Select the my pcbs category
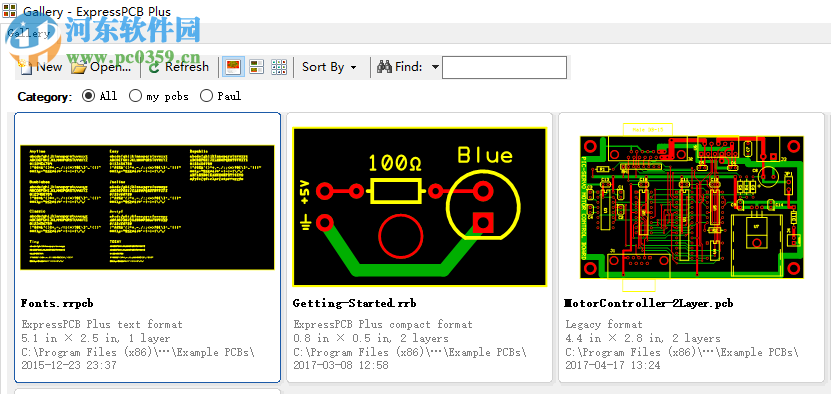This screenshot has height=394, width=831. (159, 96)
